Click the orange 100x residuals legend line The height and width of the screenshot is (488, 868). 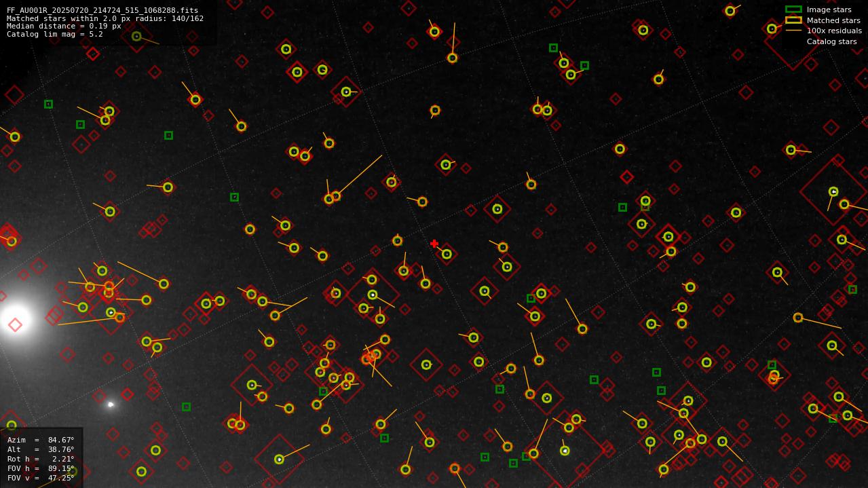coord(793,31)
